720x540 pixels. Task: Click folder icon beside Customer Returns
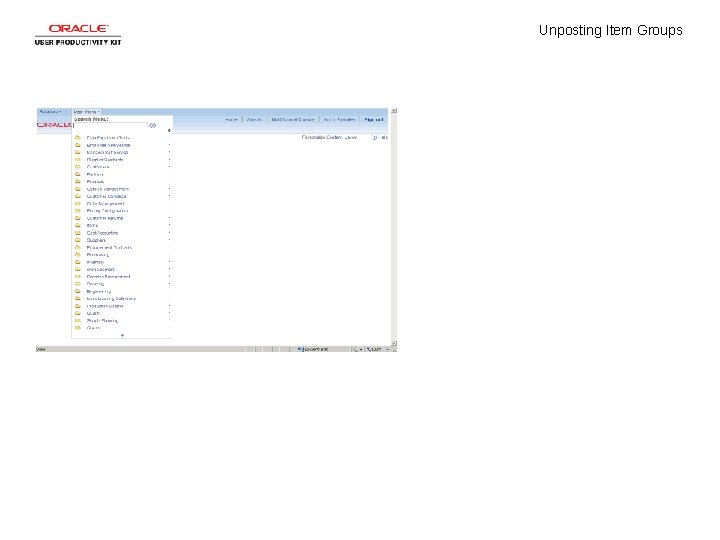click(78, 218)
